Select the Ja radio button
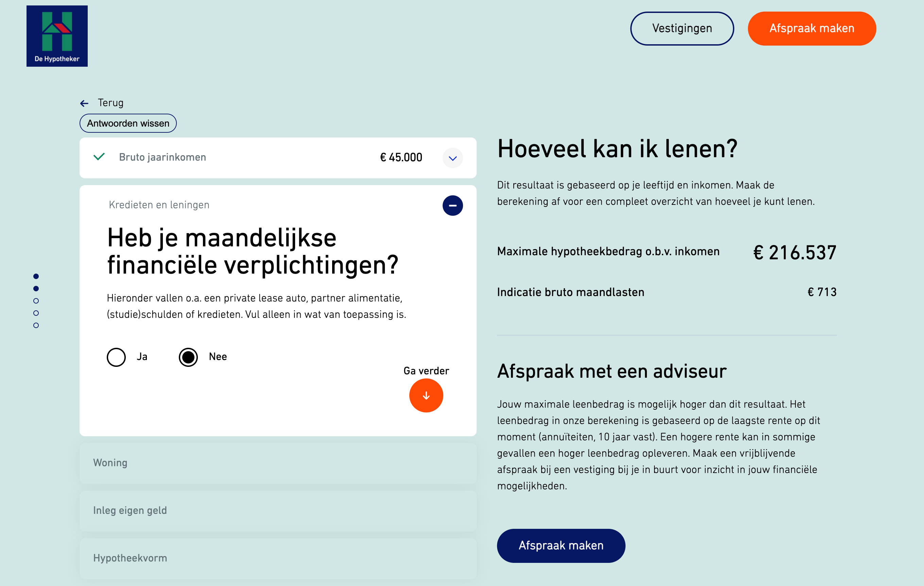Viewport: 924px width, 586px height. click(x=116, y=357)
